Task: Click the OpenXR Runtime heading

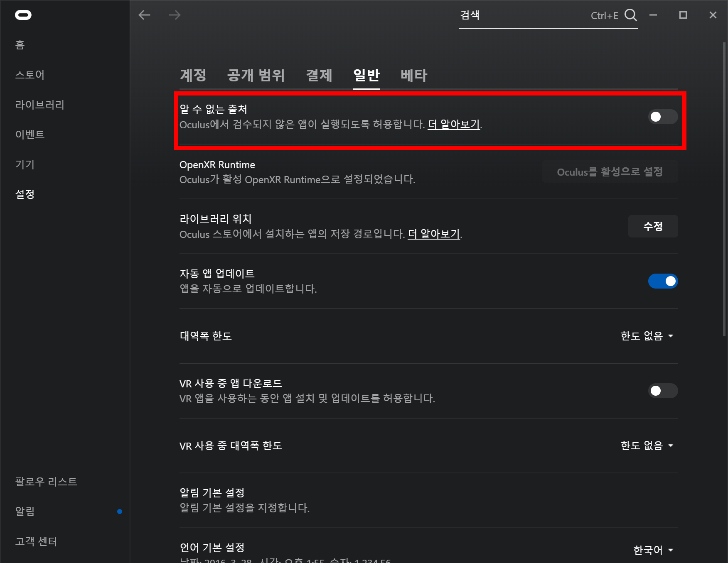Action: 217,165
